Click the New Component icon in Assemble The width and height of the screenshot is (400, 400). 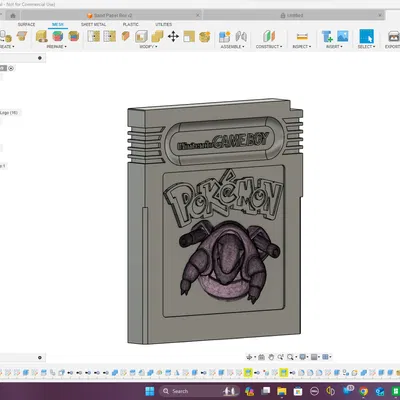(225, 36)
